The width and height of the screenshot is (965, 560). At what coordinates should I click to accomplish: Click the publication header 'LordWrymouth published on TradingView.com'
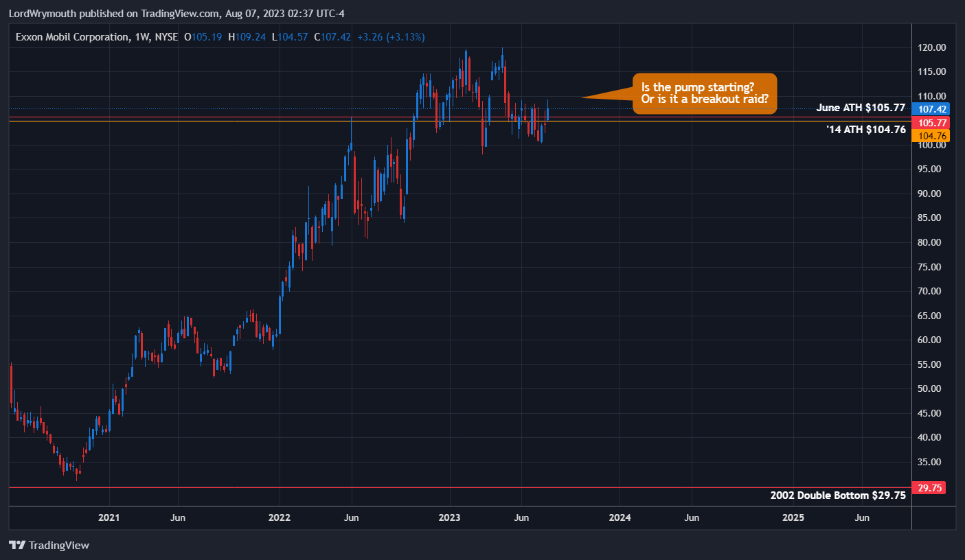point(115,13)
